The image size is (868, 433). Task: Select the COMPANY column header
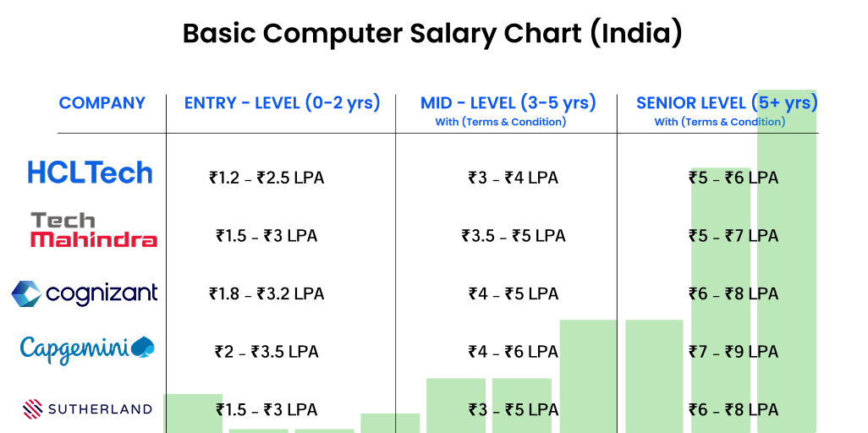102,103
